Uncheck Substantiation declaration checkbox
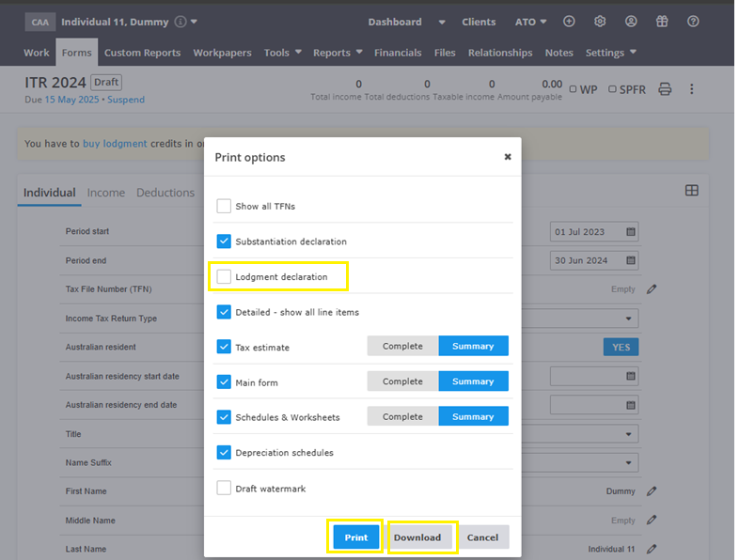The width and height of the screenshot is (739, 560). tap(224, 241)
